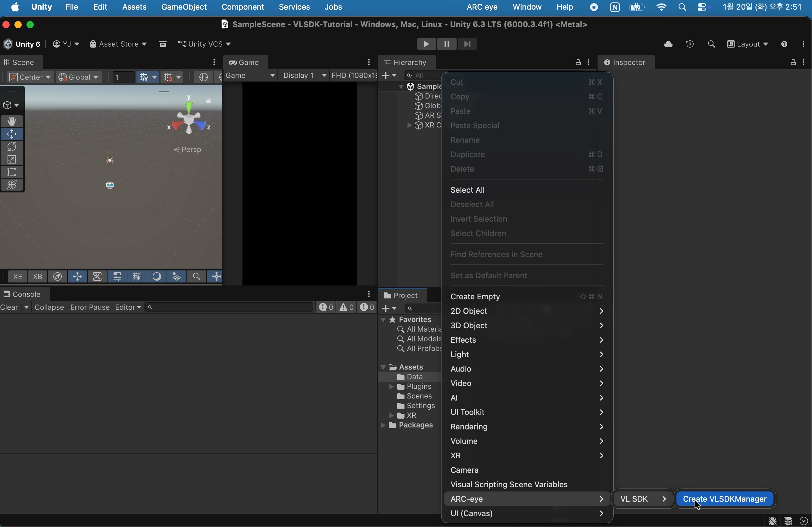
Task: Choose Create VLSDKManager menu item
Action: 724,499
